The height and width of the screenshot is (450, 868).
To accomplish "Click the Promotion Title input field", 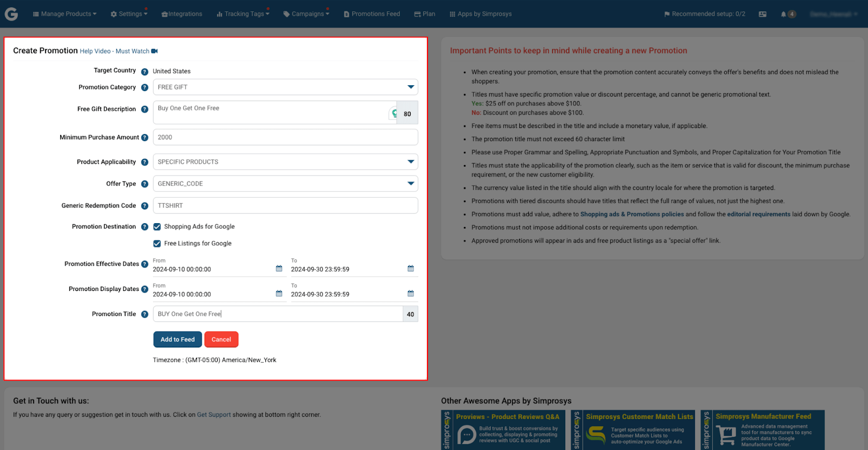I will coord(278,314).
